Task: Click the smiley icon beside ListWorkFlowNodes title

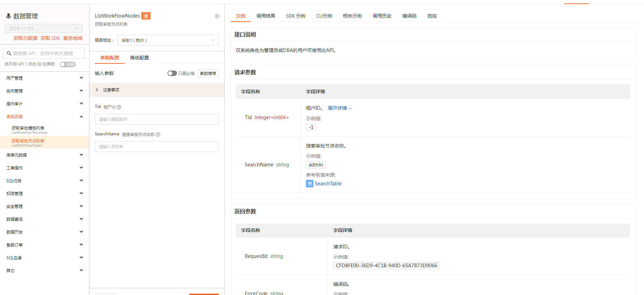Action: coord(217,16)
